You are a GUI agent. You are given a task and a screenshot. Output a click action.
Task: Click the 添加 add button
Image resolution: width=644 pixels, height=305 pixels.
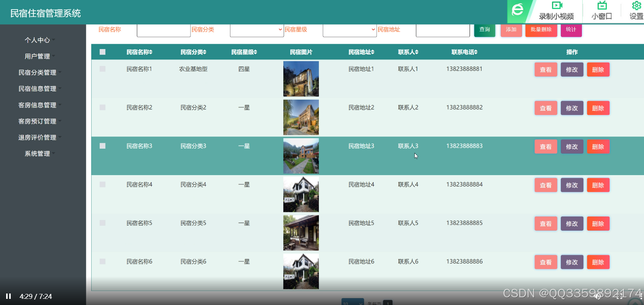[511, 30]
